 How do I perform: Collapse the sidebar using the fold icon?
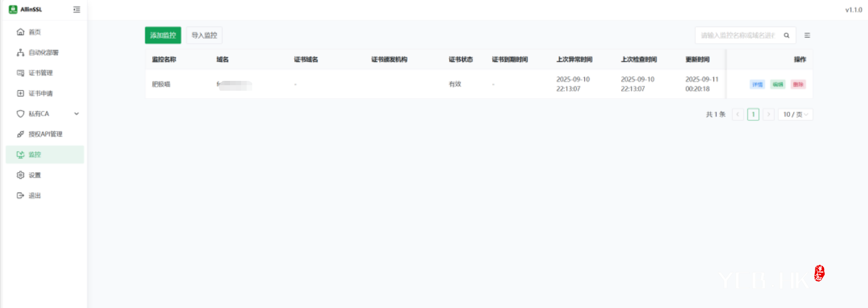pyautogui.click(x=77, y=9)
